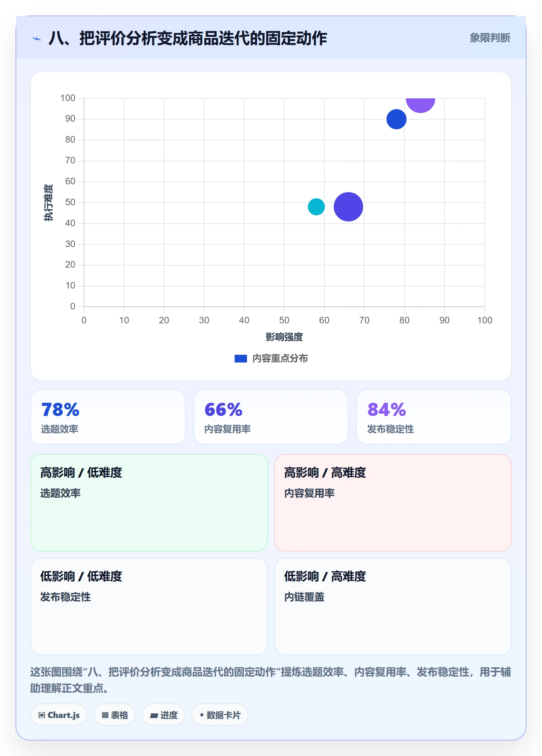Screen dimensions: 542x756
Task: Click the 象限判断 label in header
Action: click(x=490, y=38)
